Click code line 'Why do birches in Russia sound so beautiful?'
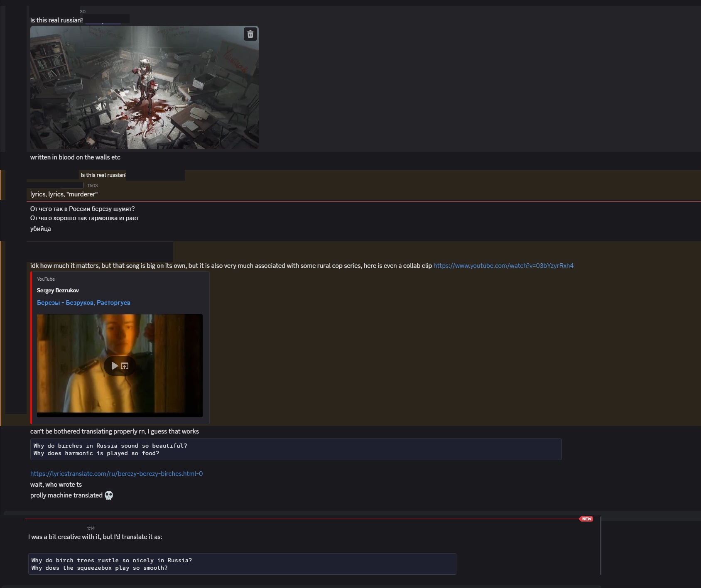Viewport: 701px width, 588px height. [110, 446]
